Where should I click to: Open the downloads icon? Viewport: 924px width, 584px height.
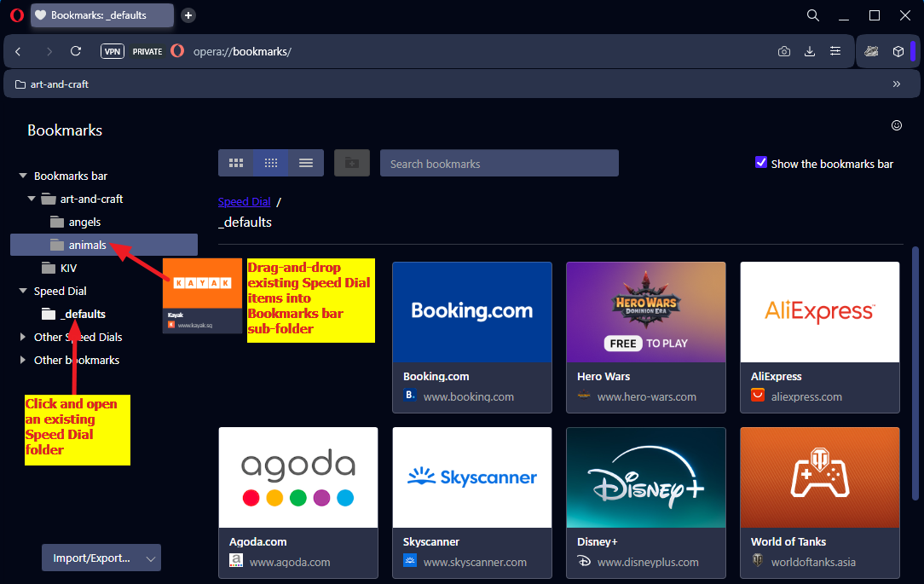810,51
